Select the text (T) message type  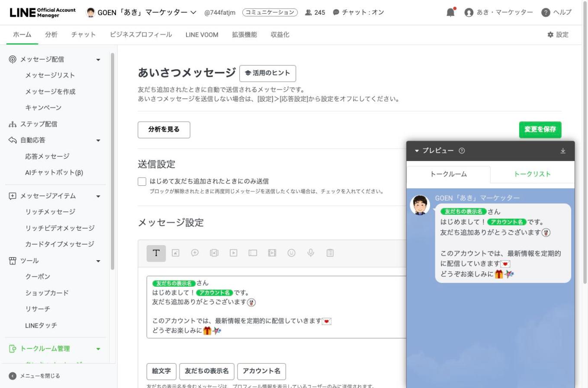156,253
